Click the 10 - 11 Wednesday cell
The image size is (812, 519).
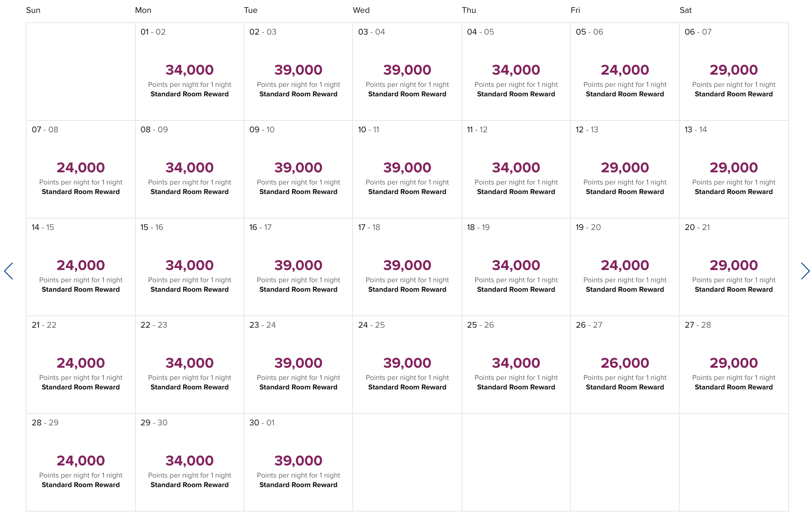pos(407,169)
